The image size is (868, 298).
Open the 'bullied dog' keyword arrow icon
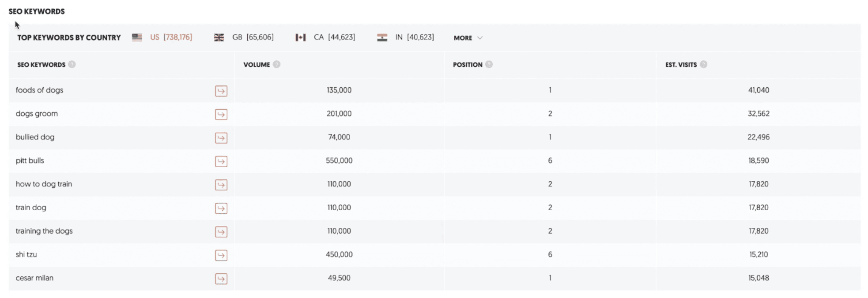221,138
